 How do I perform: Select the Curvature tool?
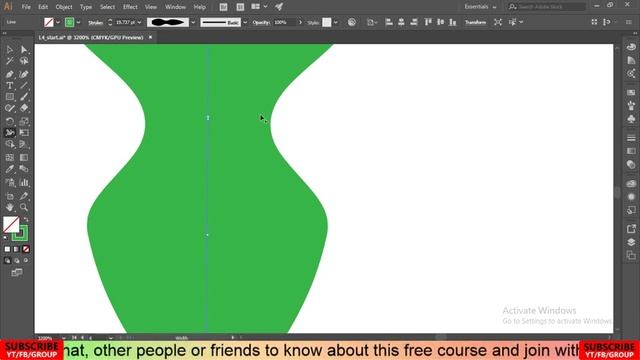pos(24,74)
